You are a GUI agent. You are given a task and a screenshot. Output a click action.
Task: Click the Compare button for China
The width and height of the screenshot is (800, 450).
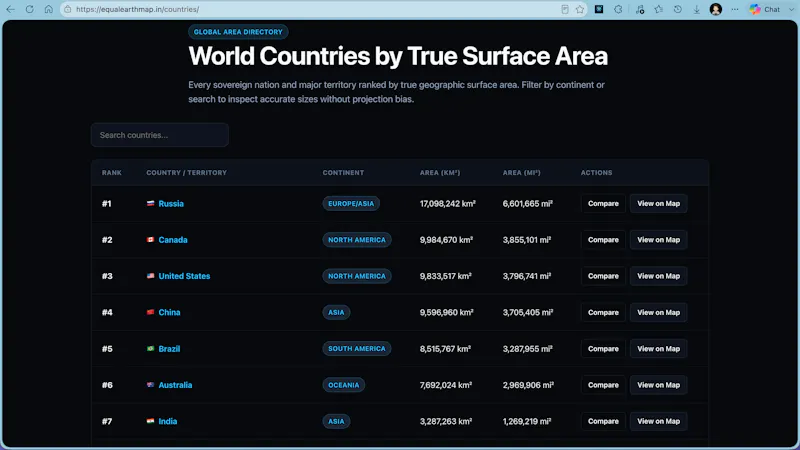603,312
